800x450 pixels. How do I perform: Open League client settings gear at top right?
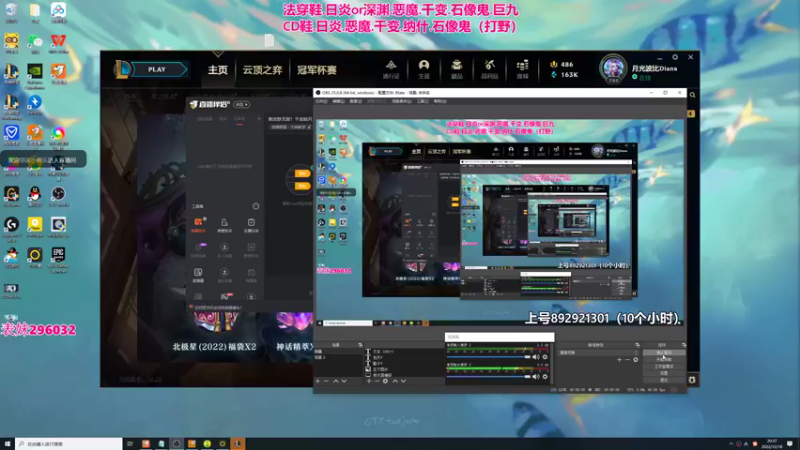pos(675,57)
